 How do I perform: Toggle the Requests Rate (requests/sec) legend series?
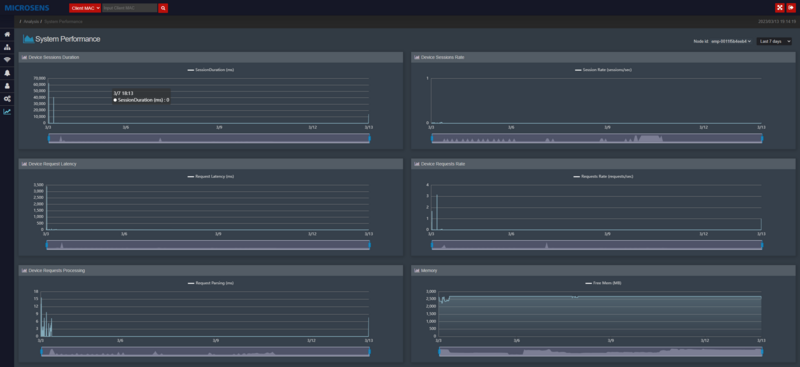click(603, 176)
